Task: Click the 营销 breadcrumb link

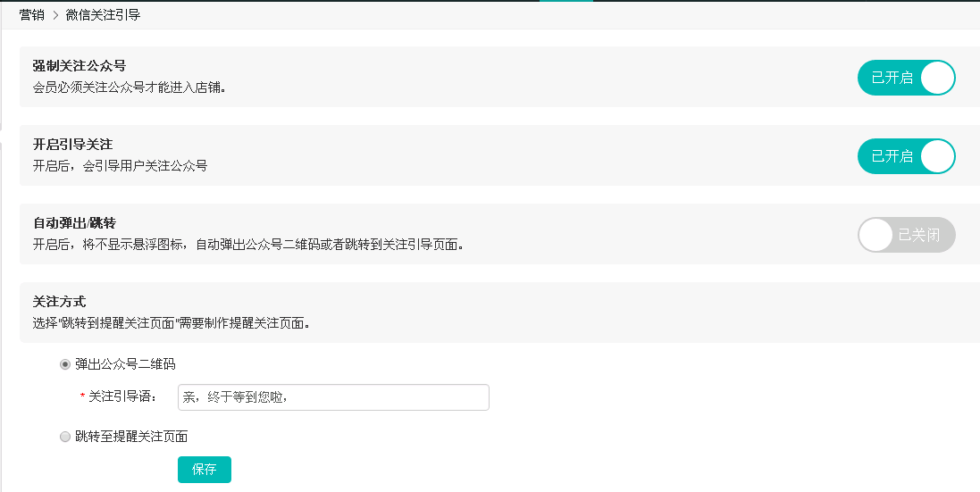Action: click(x=32, y=15)
